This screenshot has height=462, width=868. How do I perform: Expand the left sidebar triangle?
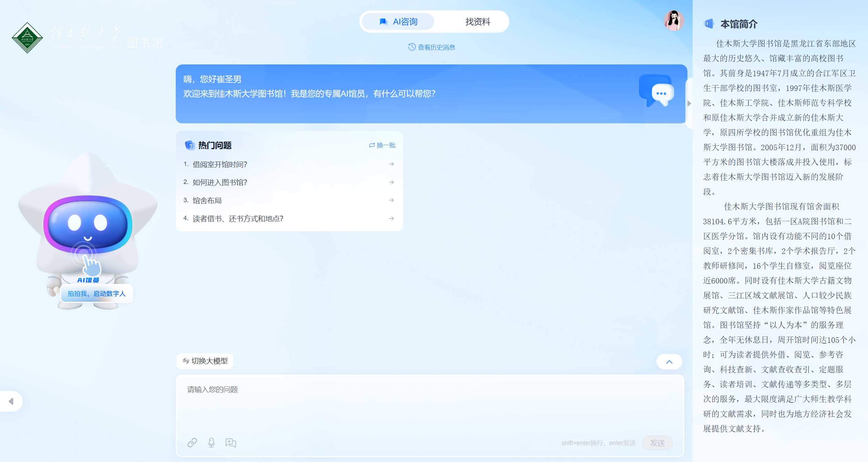(11, 401)
